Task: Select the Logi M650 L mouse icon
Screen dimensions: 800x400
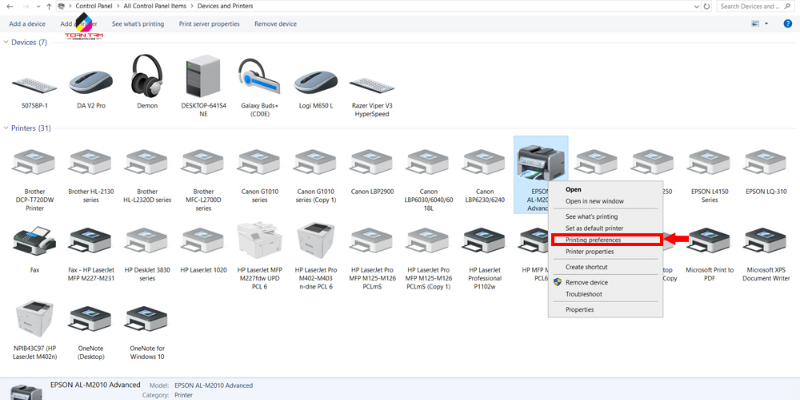Action: (x=316, y=82)
